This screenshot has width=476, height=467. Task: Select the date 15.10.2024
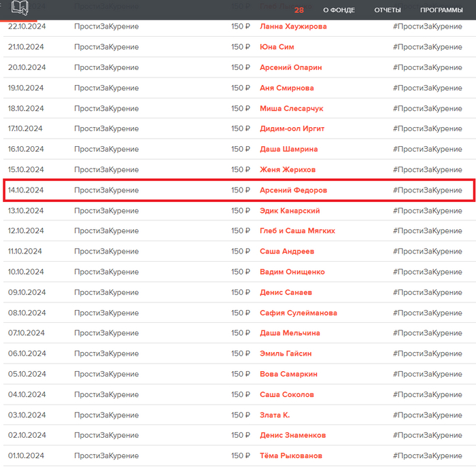[26, 170]
